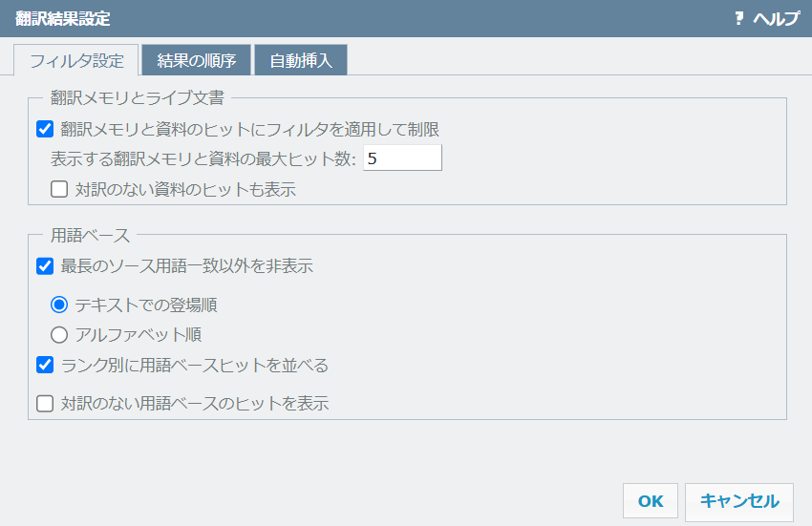812x526 pixels.
Task: Click the テキストでの登場順 option label text
Action: [153, 305]
